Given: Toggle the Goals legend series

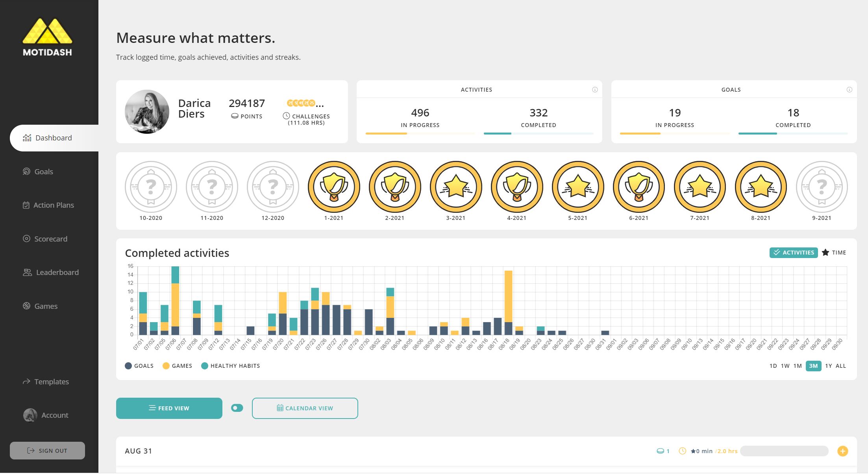Looking at the screenshot, I should (x=139, y=366).
